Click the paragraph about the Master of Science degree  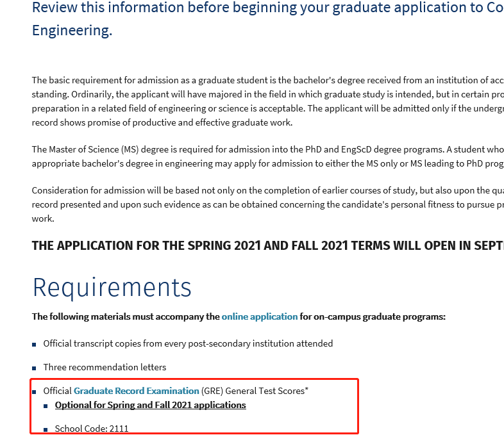point(268,156)
